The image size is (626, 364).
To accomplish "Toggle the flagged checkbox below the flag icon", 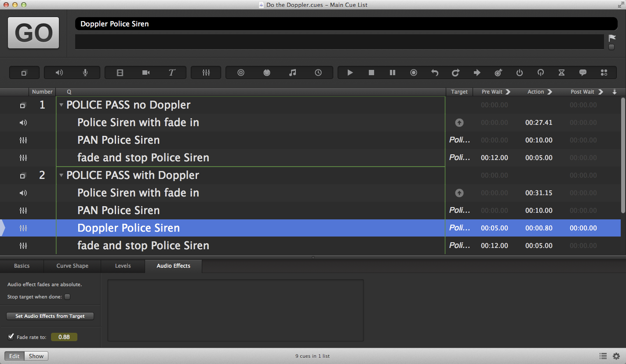I will pos(611,47).
